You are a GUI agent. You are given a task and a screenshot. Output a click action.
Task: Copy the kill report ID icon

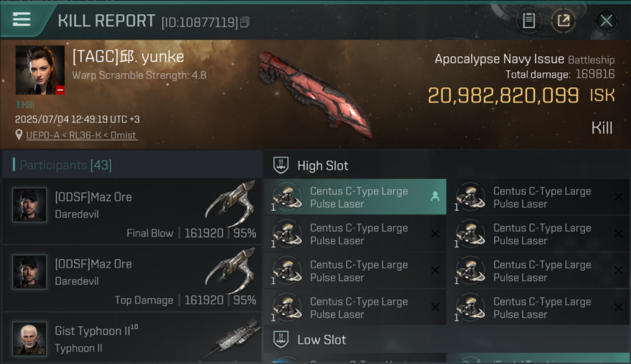point(245,22)
